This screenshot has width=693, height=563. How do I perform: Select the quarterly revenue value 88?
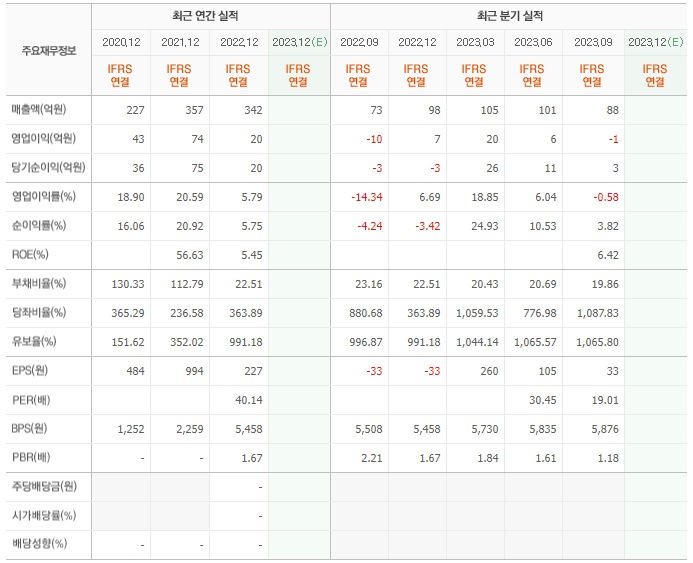tap(613, 110)
